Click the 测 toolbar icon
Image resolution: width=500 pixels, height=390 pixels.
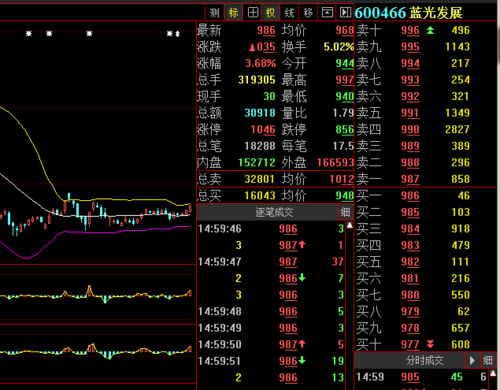point(215,13)
